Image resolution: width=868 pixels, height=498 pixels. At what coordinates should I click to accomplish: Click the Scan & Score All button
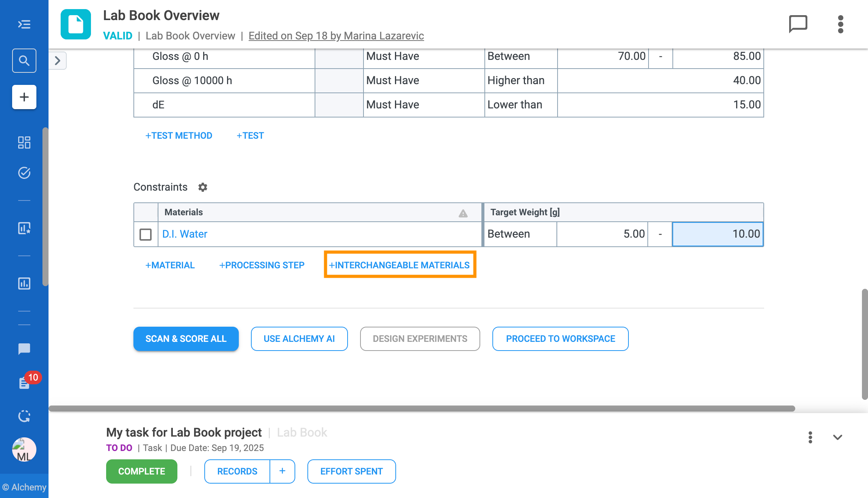point(186,339)
